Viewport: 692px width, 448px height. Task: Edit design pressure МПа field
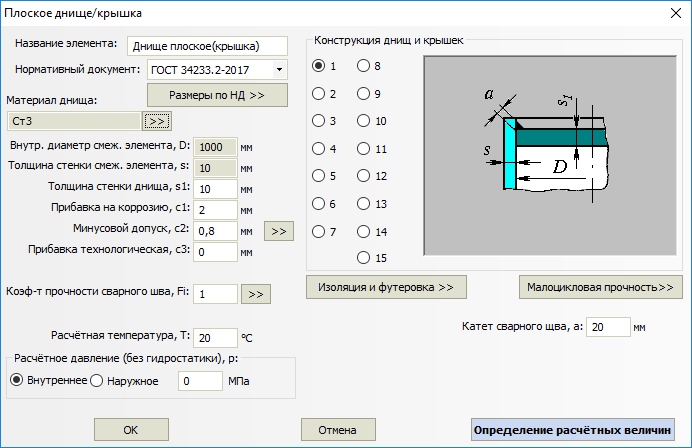[200, 381]
